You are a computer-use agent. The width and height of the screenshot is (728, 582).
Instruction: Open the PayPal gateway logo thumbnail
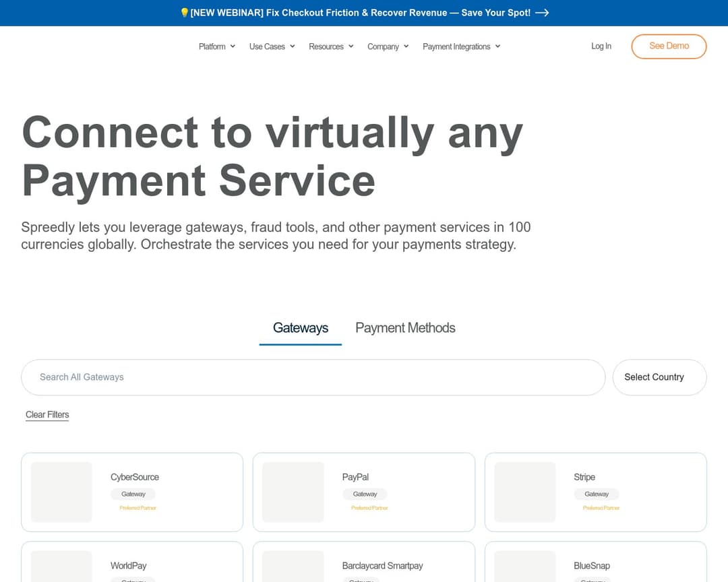(293, 492)
